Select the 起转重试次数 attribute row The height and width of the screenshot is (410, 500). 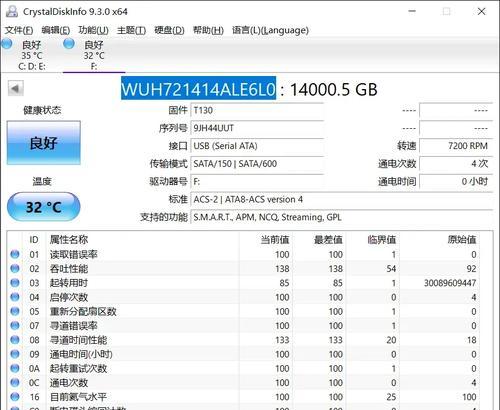[243, 368]
